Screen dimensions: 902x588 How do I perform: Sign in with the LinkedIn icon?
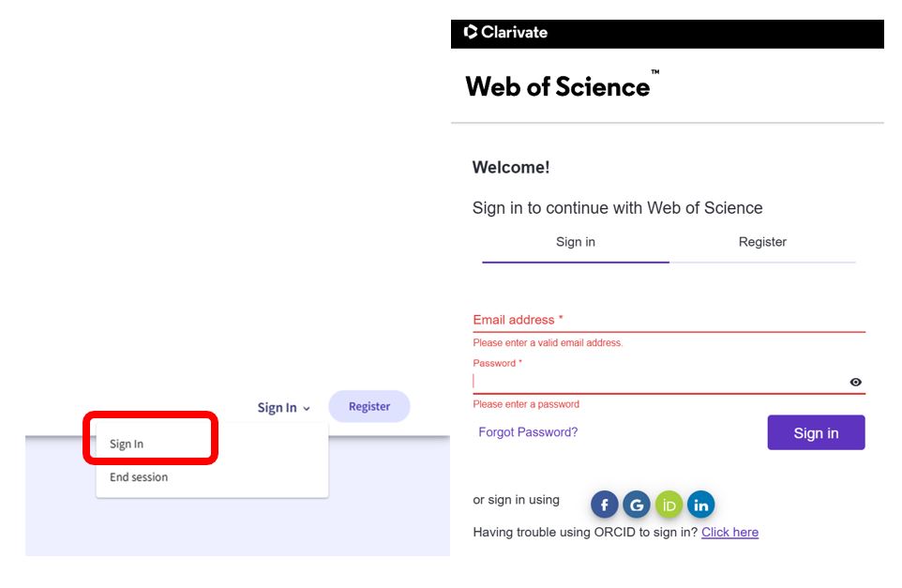[x=700, y=505]
